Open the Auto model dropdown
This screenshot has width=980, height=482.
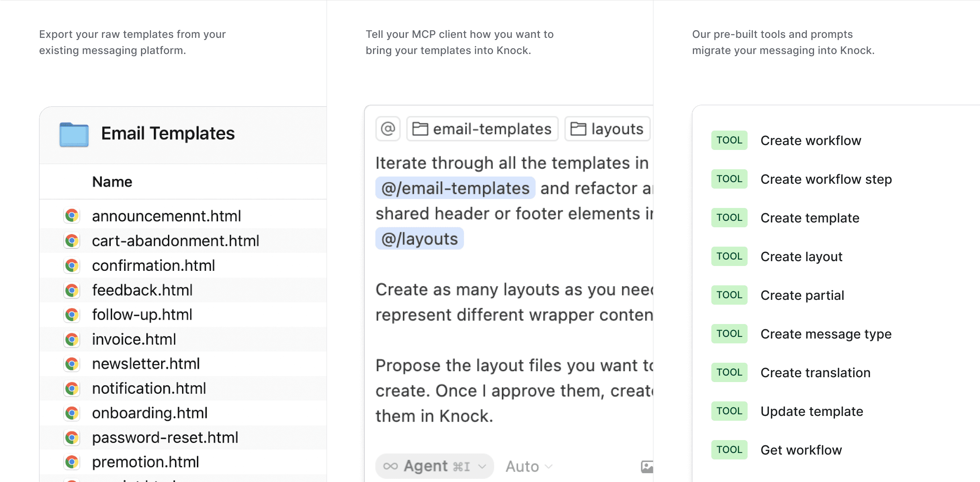click(x=529, y=466)
